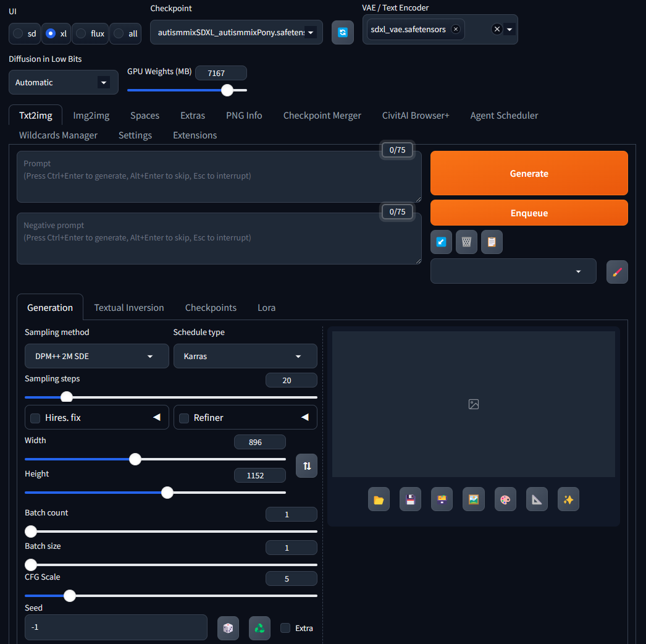Click the swap width and height icon

tap(306, 465)
